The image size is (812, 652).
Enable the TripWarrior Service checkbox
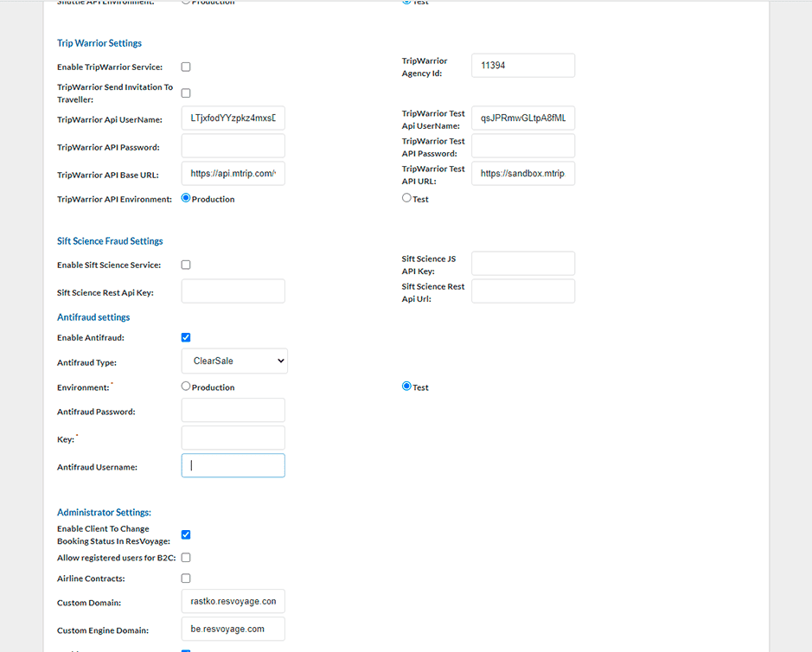click(186, 67)
